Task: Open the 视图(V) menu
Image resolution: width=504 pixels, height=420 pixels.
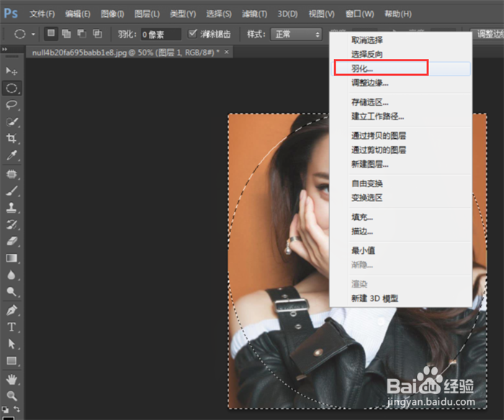Action: pyautogui.click(x=321, y=14)
